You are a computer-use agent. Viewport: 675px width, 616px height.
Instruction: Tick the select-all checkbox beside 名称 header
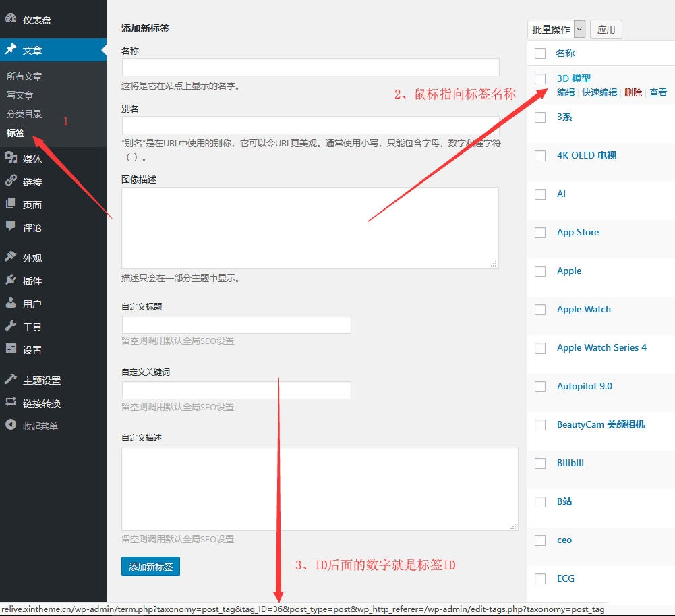(540, 53)
